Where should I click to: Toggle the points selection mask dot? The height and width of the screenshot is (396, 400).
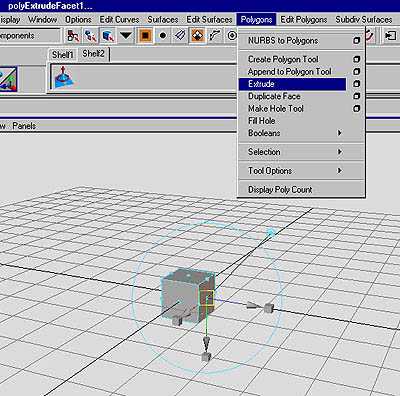click(x=163, y=35)
